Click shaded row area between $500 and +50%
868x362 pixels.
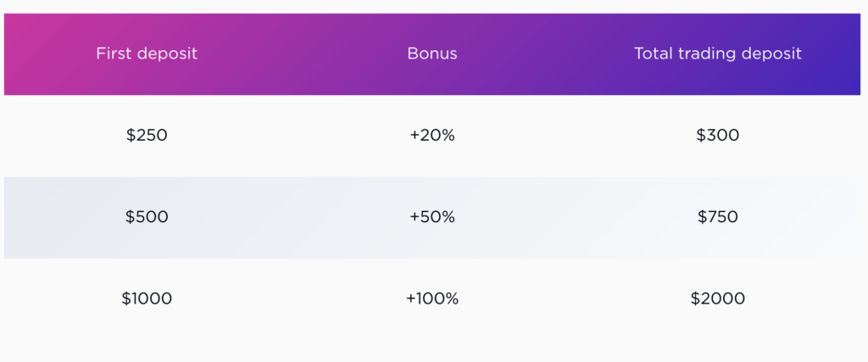coord(289,217)
